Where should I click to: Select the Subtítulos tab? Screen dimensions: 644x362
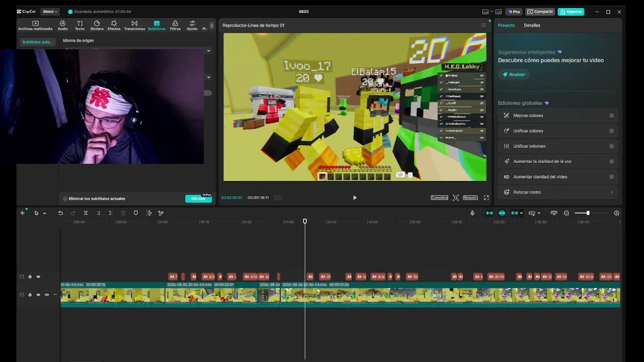coord(156,26)
